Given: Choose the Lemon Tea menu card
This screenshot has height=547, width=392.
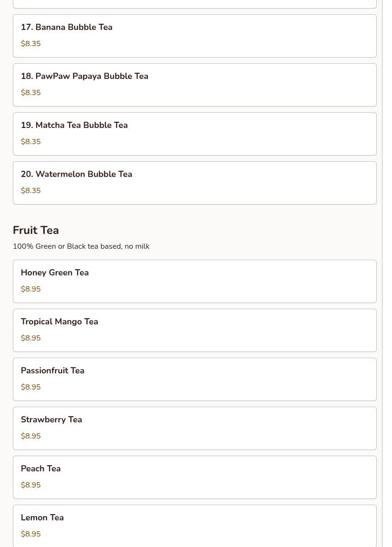Looking at the screenshot, I should (x=195, y=526).
